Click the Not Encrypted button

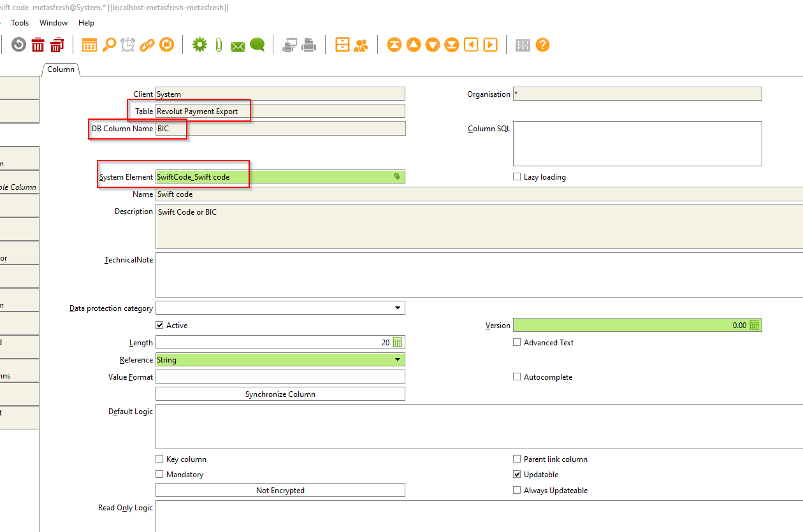[x=280, y=490]
